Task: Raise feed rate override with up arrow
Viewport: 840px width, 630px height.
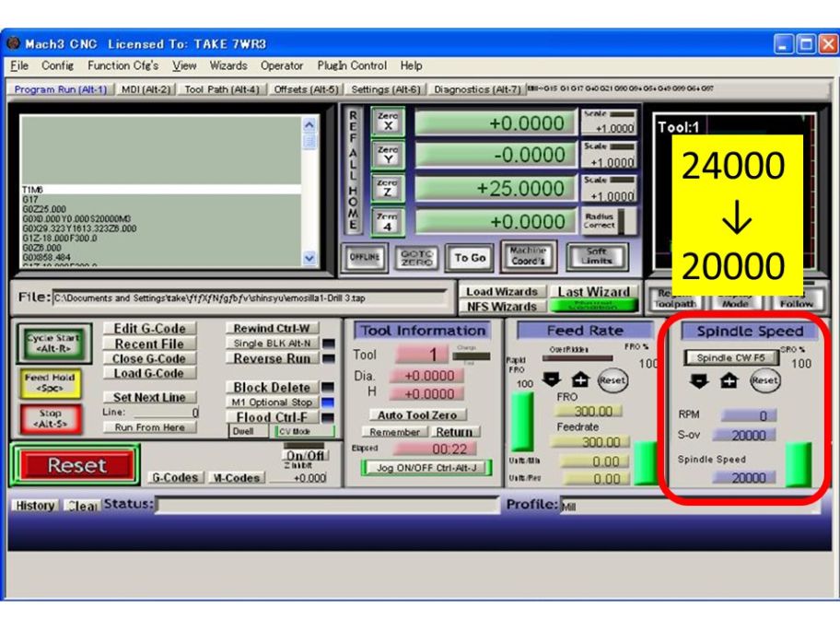Action: click(580, 379)
